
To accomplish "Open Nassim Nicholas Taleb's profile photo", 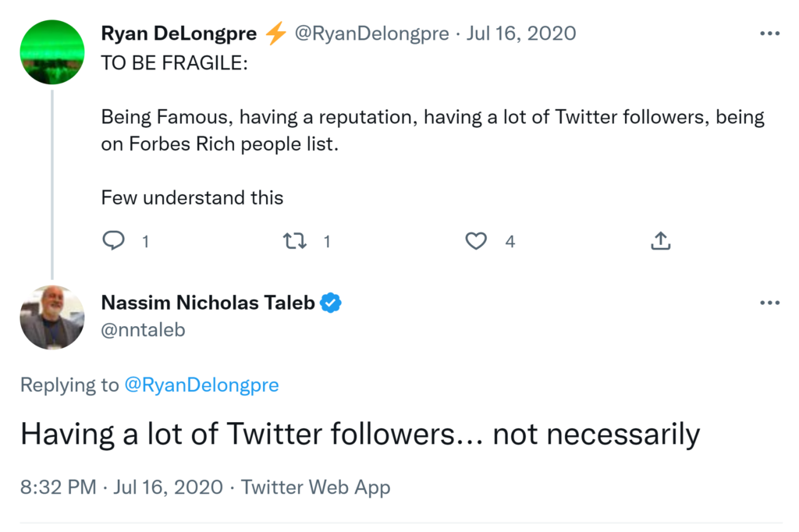I will pos(51,317).
